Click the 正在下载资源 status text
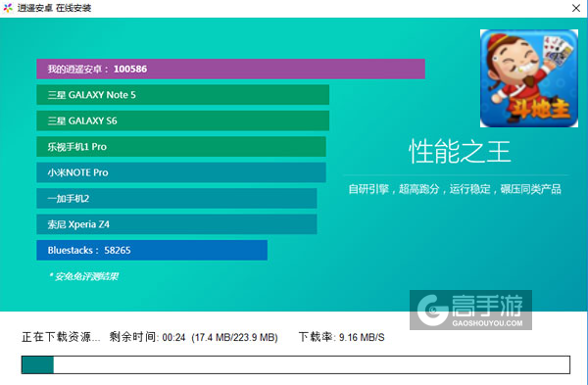This screenshot has height=385, width=588. [x=61, y=337]
